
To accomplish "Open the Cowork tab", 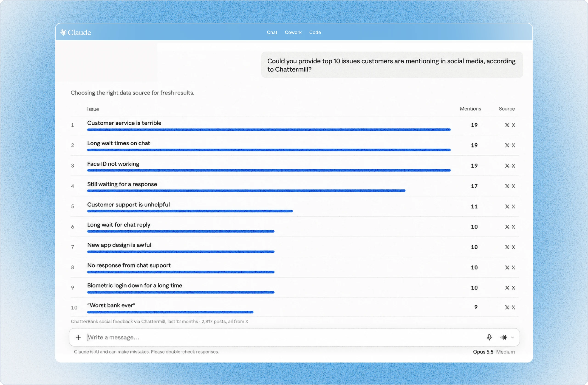I will [293, 32].
